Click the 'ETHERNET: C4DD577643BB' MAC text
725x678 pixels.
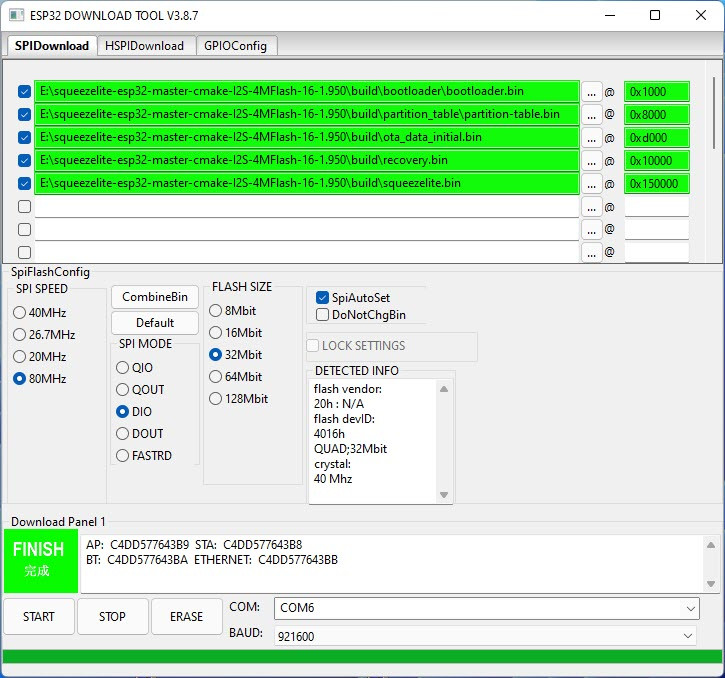pos(266,560)
